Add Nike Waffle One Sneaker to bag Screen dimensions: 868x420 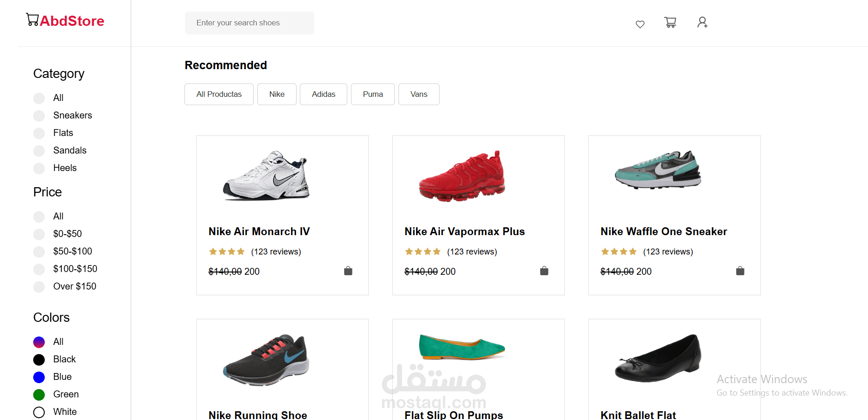coord(740,271)
